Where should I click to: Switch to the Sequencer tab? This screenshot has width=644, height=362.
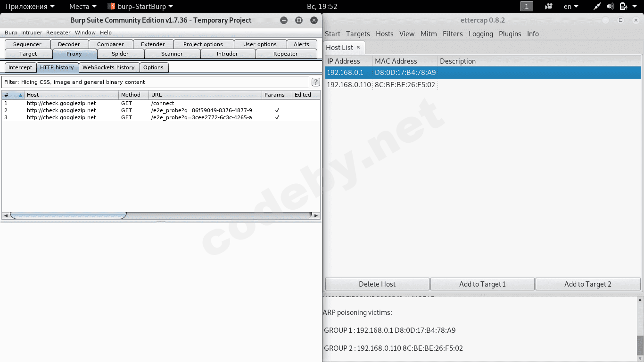click(x=27, y=44)
